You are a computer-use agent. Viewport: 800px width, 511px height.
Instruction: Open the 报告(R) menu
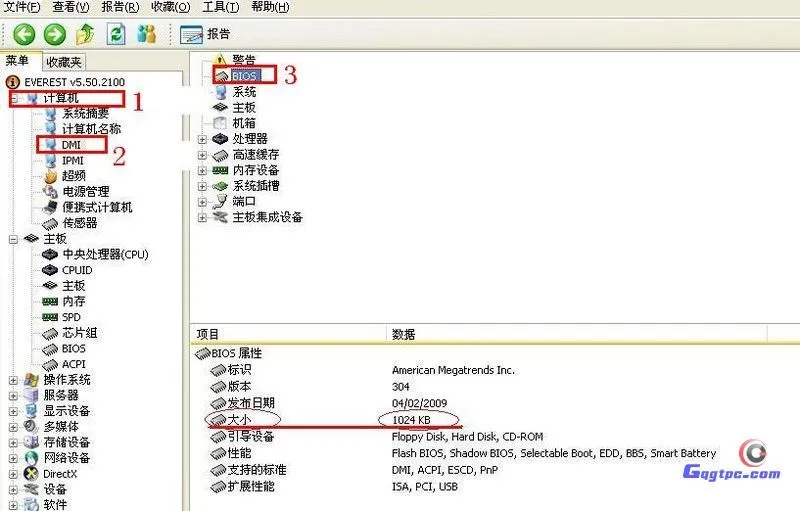click(120, 7)
